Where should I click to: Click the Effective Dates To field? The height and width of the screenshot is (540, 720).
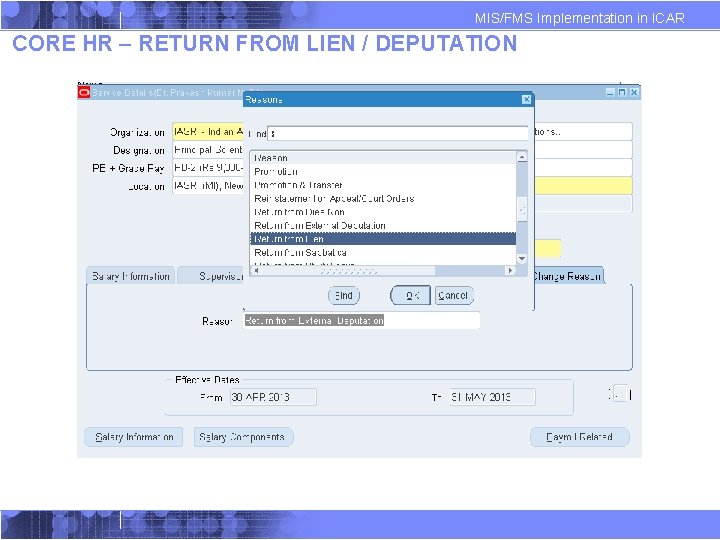point(492,397)
